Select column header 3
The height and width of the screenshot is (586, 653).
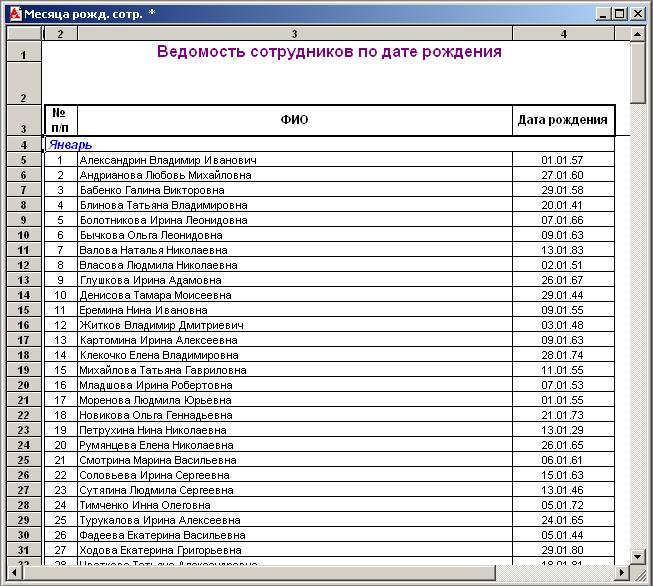294,34
